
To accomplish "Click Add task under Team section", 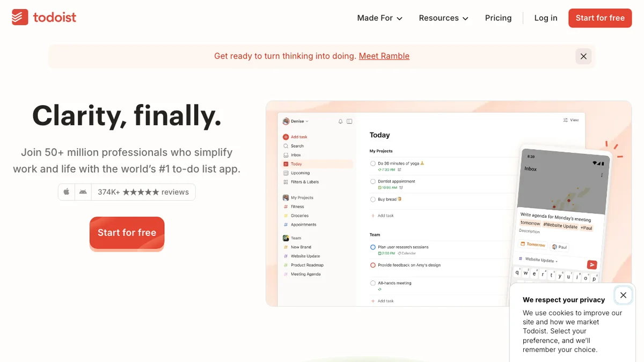I will (x=383, y=301).
